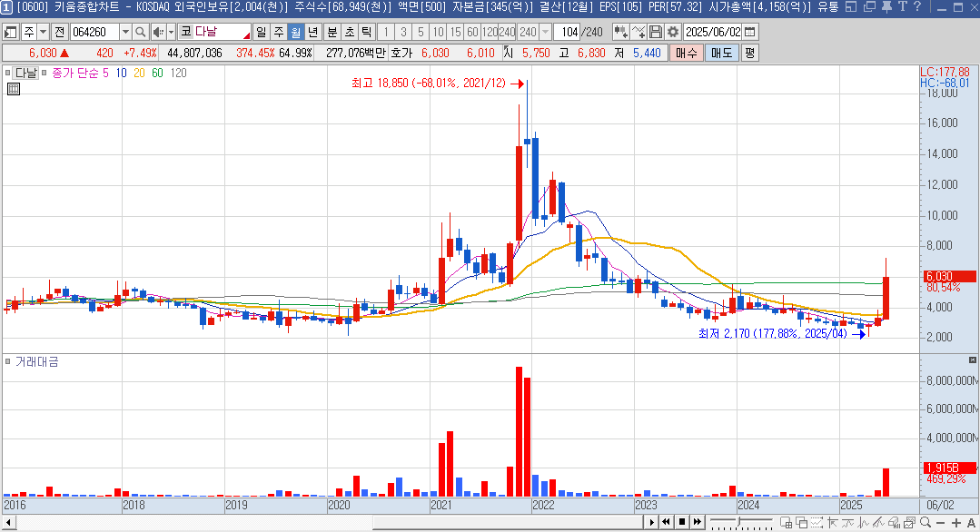
Task: Click the 5-period moving average color label
Action: (105, 73)
